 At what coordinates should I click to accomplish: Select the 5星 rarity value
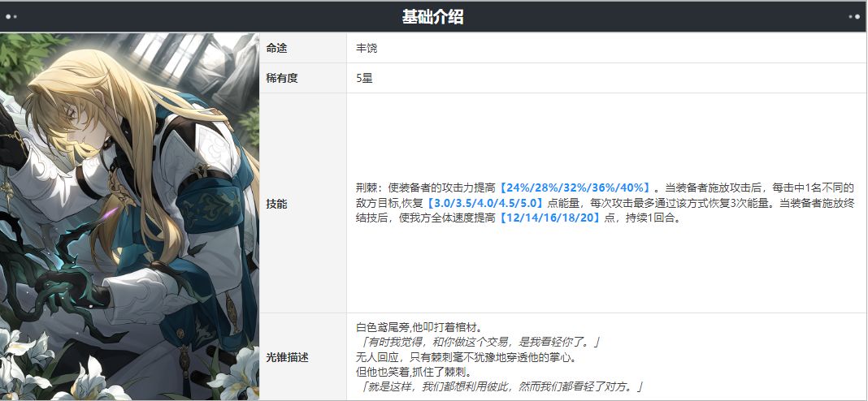[365, 79]
